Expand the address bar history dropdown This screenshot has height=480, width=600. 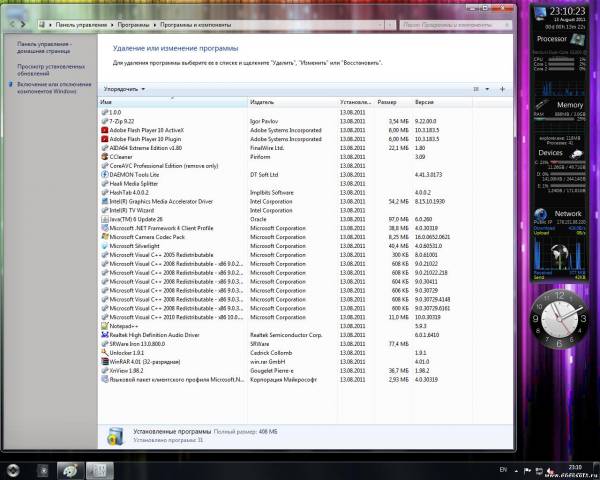click(380, 25)
